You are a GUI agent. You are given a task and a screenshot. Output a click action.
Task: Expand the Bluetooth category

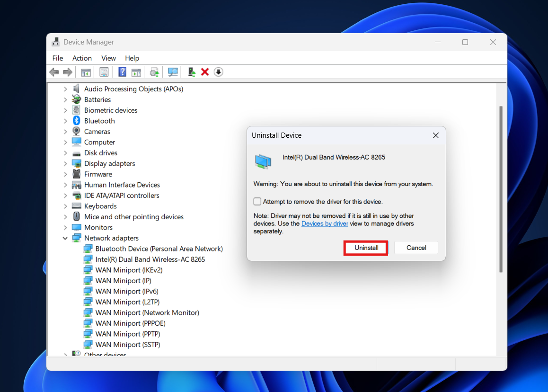pos(65,121)
